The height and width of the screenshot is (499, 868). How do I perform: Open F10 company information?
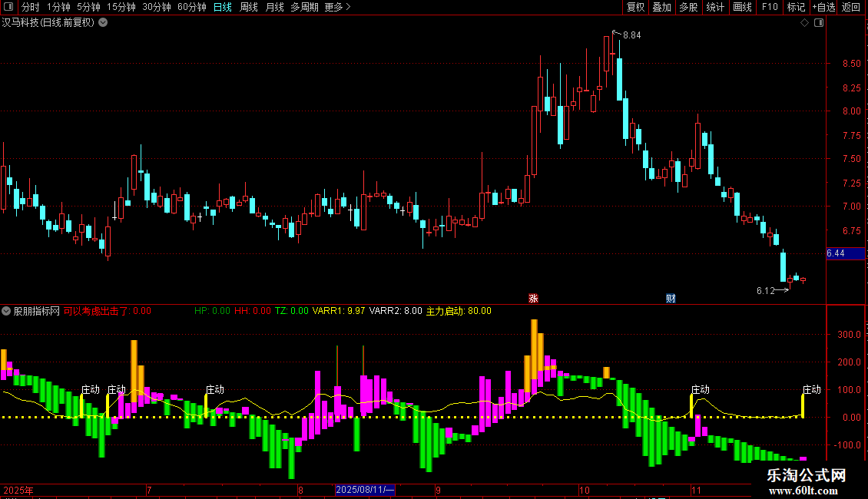pos(770,7)
